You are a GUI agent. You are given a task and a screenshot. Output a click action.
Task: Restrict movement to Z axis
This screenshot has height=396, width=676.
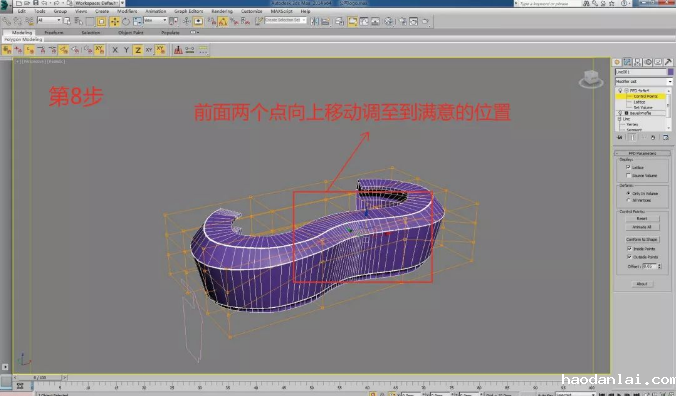(138, 50)
